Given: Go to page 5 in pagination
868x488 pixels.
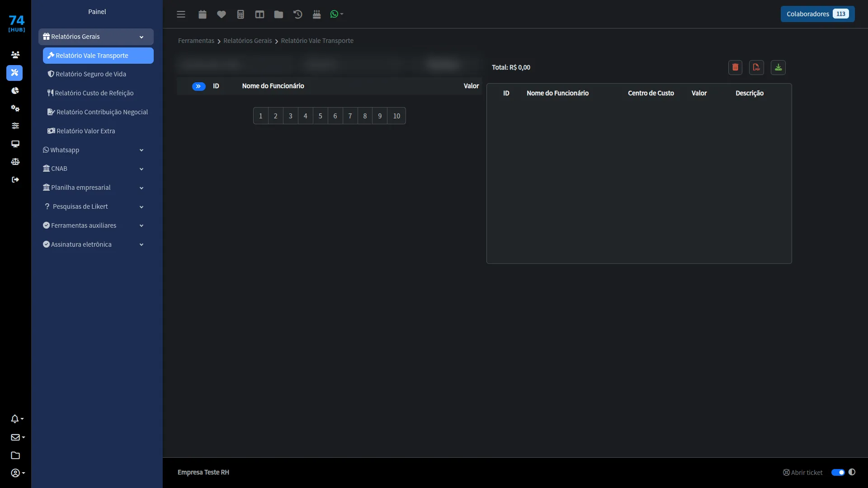Looking at the screenshot, I should (320, 116).
